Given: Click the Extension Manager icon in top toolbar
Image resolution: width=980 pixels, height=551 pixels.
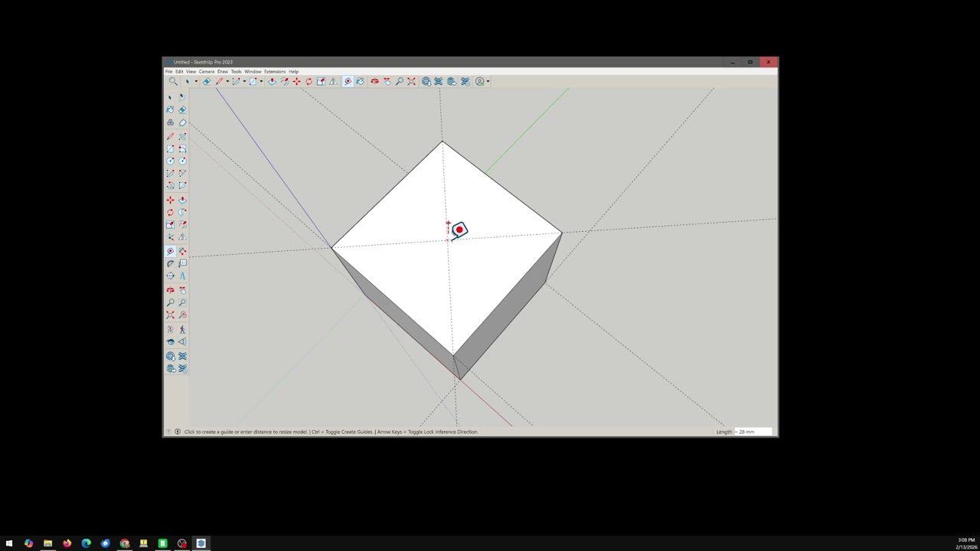Looking at the screenshot, I should pos(464,81).
